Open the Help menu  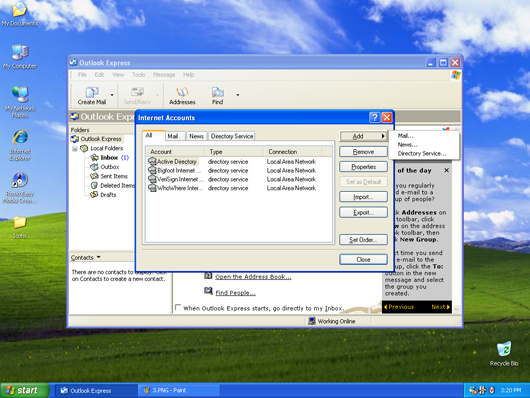(x=189, y=75)
